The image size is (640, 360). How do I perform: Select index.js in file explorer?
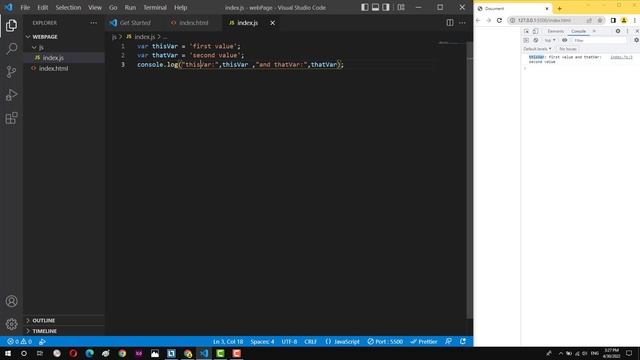[x=64, y=58]
